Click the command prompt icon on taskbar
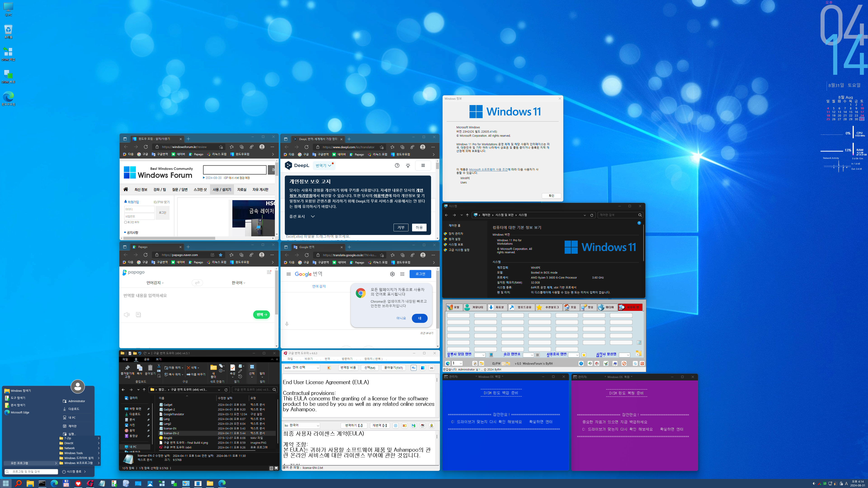Screen dimensions: 868x488 (x=42, y=483)
